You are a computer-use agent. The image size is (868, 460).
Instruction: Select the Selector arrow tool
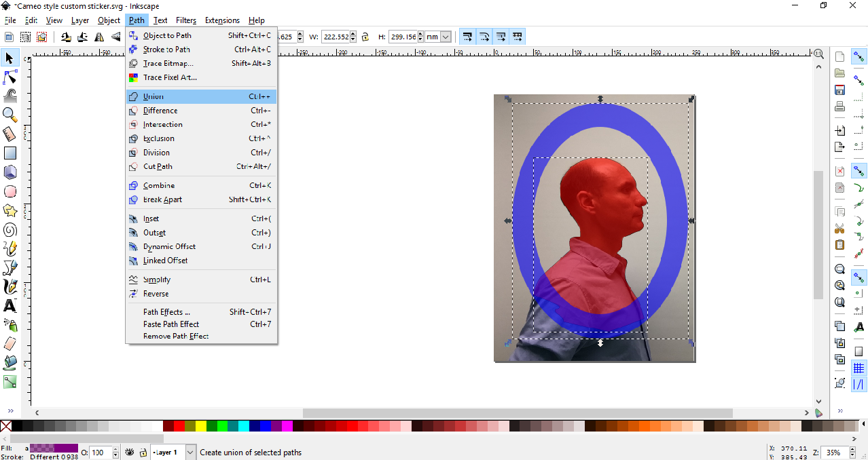(10, 58)
